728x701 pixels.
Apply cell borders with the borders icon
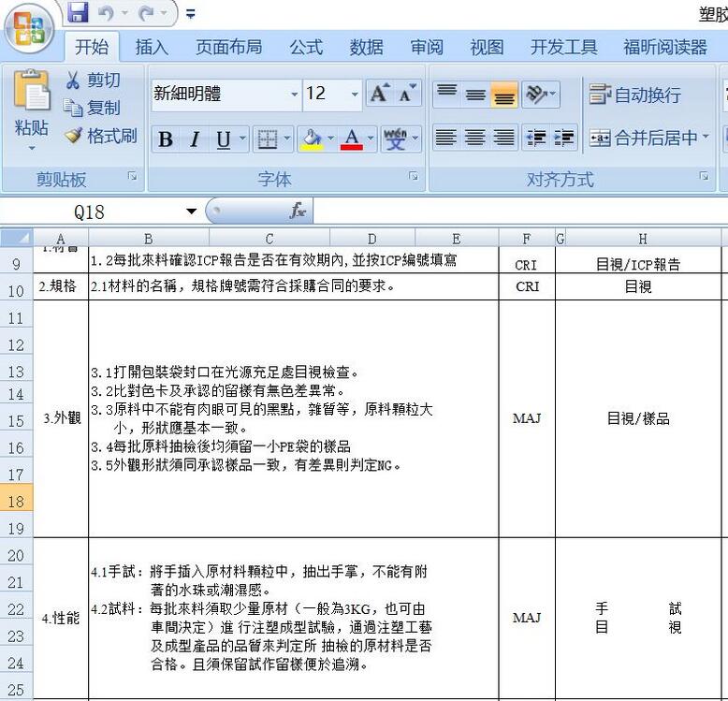tap(268, 139)
